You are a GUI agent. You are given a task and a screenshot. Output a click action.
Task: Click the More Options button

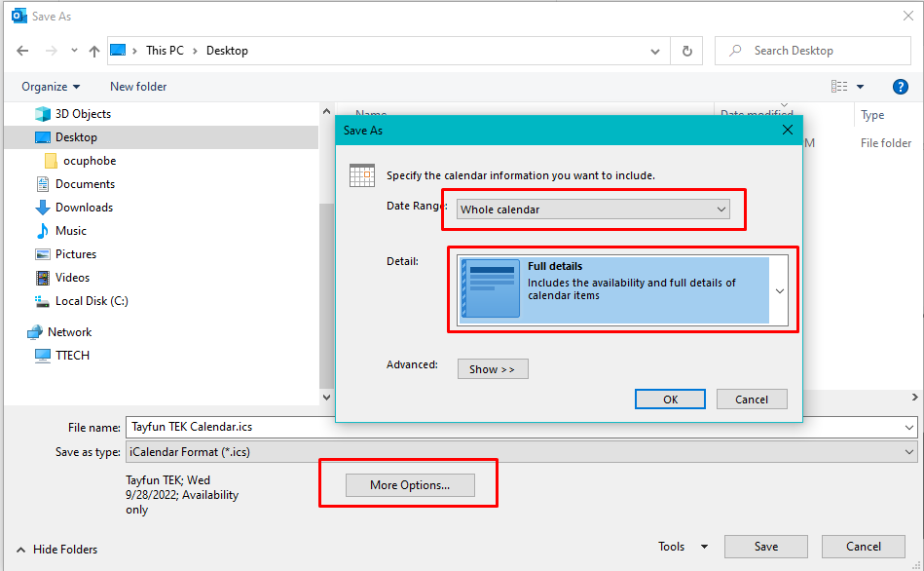pos(410,485)
